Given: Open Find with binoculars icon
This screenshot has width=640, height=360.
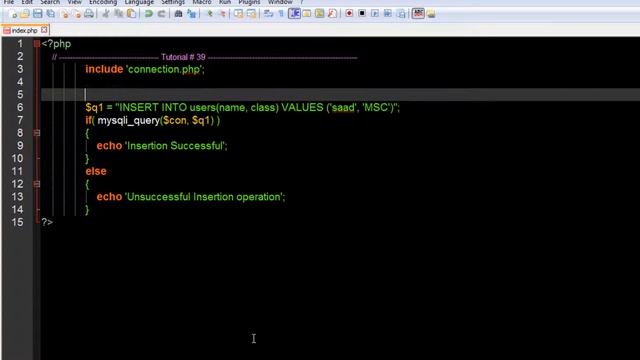Looking at the screenshot, I should tap(178, 14).
